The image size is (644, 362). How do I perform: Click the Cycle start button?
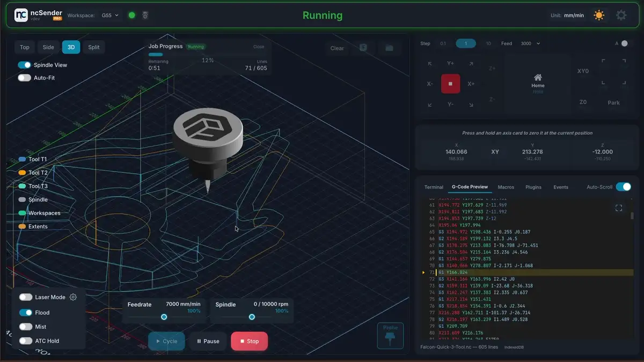(166, 341)
